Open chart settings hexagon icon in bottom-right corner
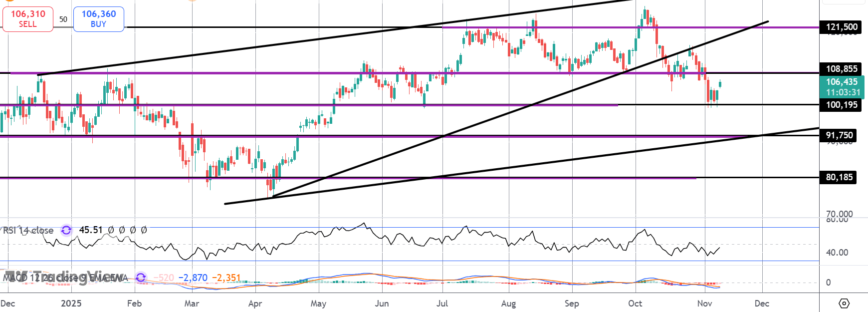The width and height of the screenshot is (868, 312). 844,303
